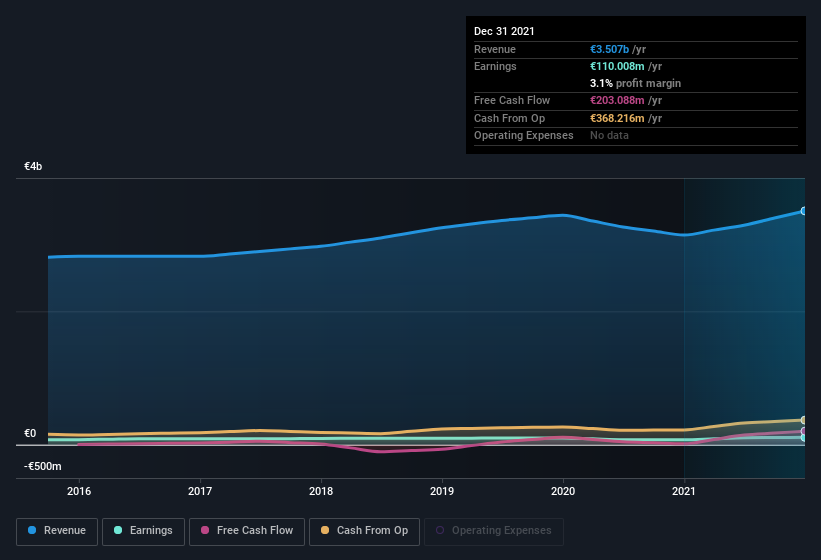Click the 2021 x-axis label
The width and height of the screenshot is (821, 560).
point(684,491)
